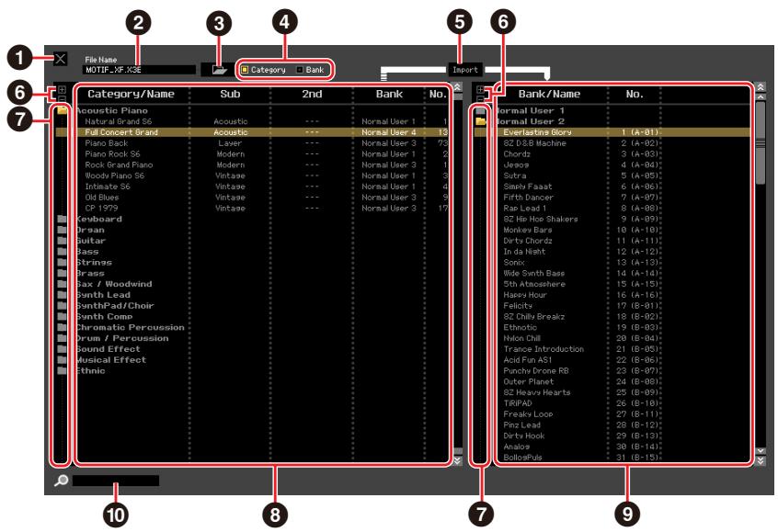Image resolution: width=778 pixels, height=532 pixels.
Task: Open the Synth Comp folder icon
Action: [x=62, y=316]
